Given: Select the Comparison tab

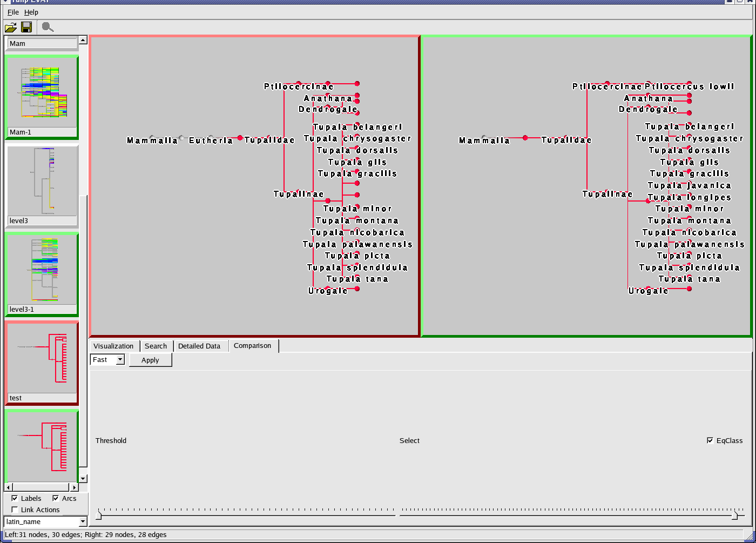Looking at the screenshot, I should click(253, 346).
